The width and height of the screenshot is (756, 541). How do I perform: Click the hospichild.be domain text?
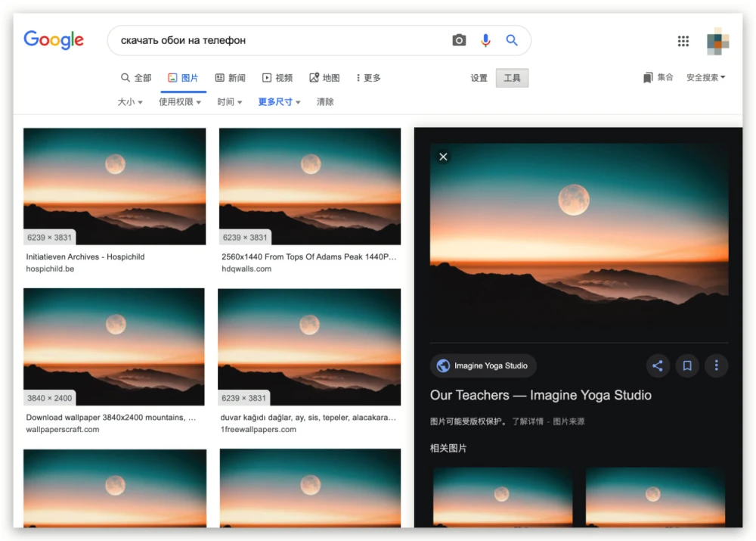(50, 269)
